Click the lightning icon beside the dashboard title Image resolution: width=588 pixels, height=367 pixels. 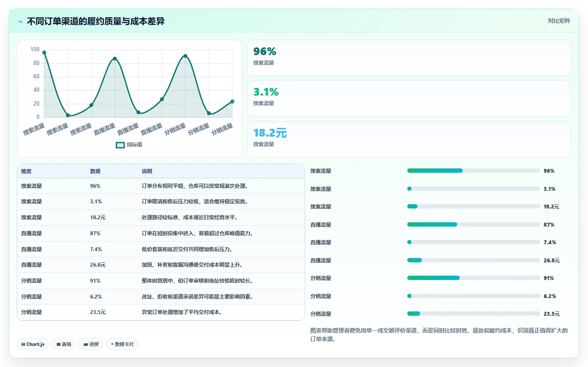21,22
